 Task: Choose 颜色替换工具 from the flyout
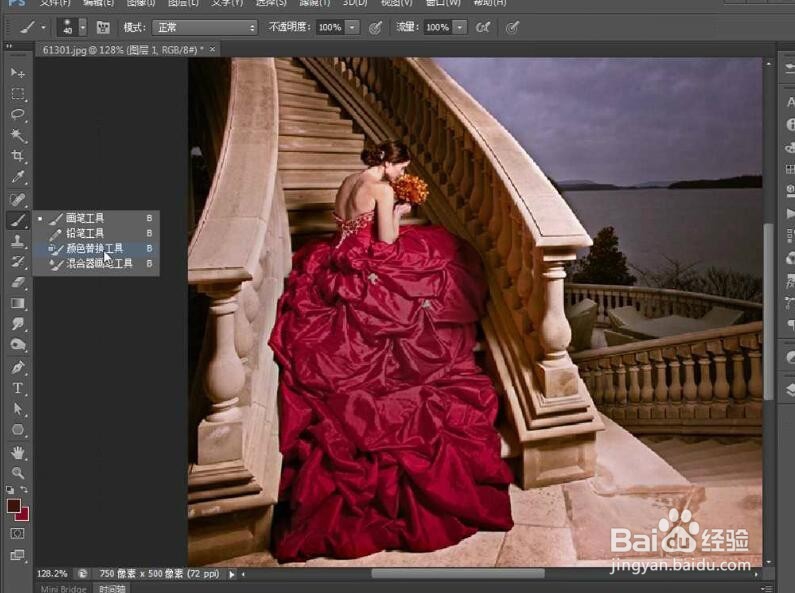tap(95, 248)
